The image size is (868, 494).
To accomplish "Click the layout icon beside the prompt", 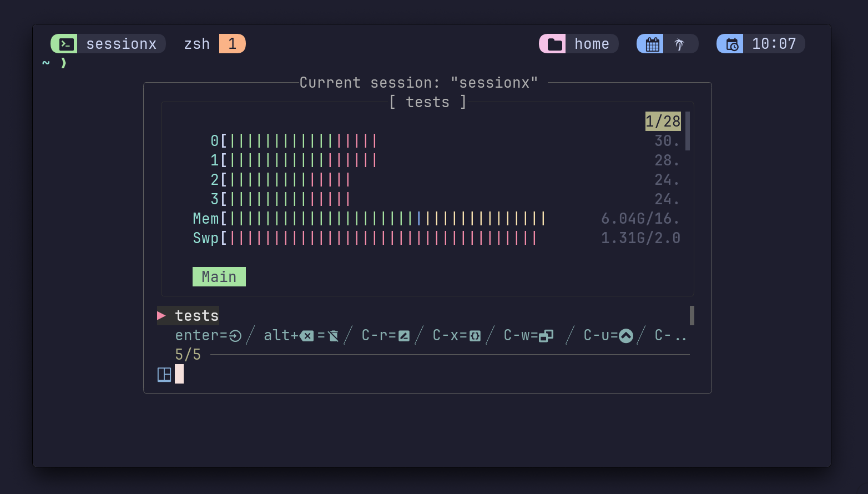I will pyautogui.click(x=164, y=375).
